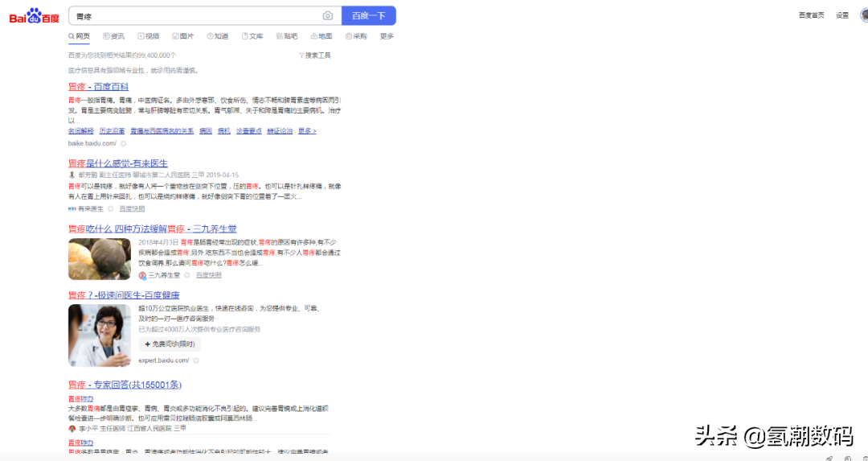Viewport: 868px width, 461px height.
Task: Click doctor avatar beside 副主任医师
Action: coord(72,175)
